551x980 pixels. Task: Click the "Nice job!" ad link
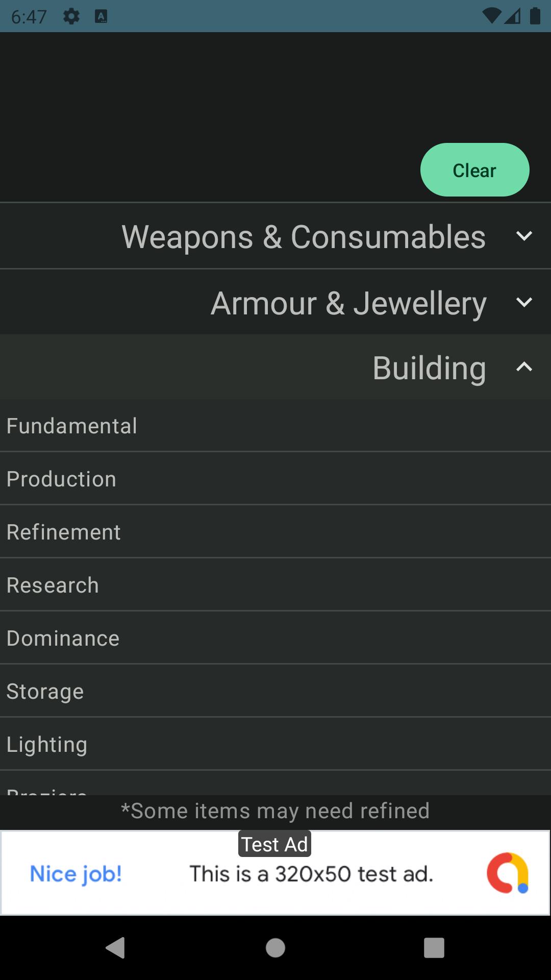pyautogui.click(x=76, y=874)
